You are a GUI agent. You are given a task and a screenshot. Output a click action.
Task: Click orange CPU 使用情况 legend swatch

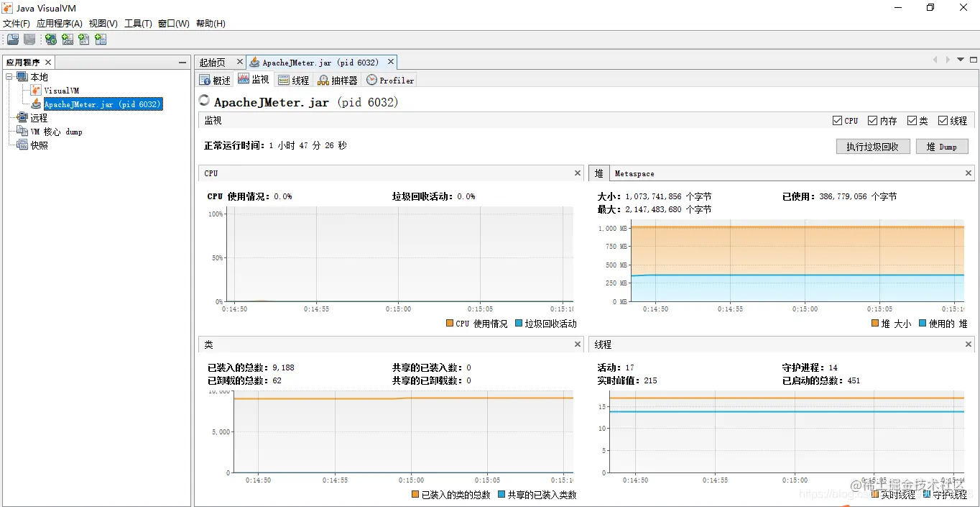[450, 324]
